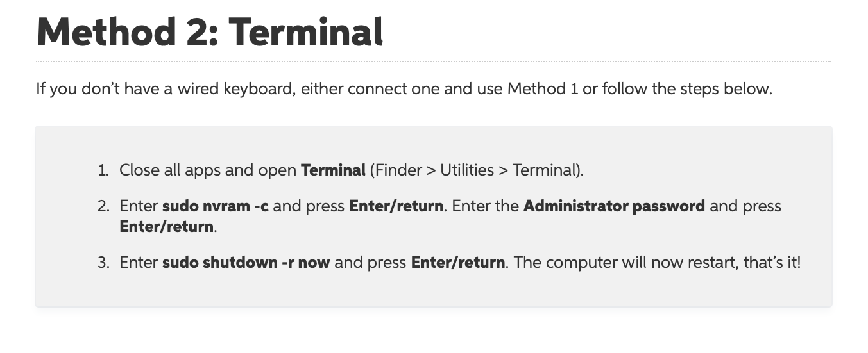Screen dimensions: 868x353
Task: Click the step number 3 marker
Action: coord(104,263)
